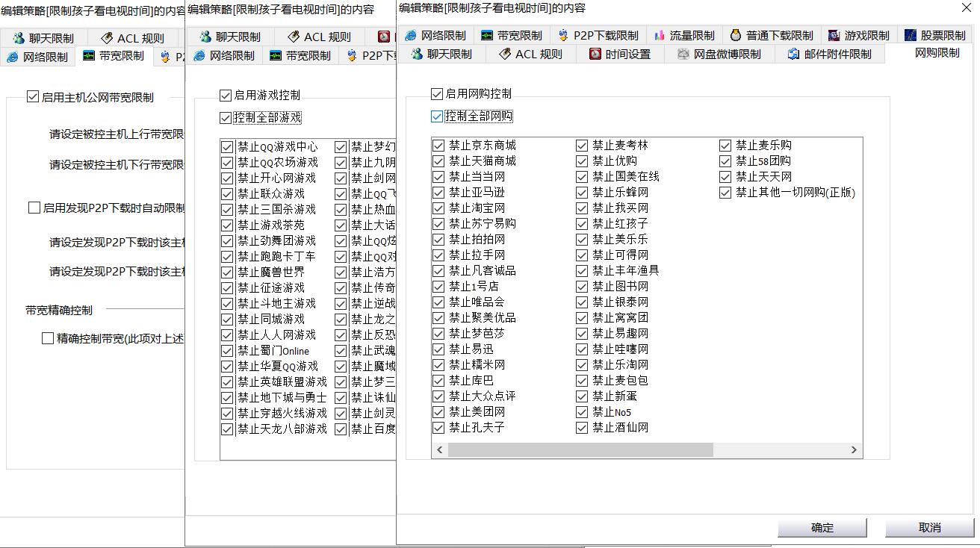Click 取消 button
The image size is (980, 548).
[x=930, y=528]
